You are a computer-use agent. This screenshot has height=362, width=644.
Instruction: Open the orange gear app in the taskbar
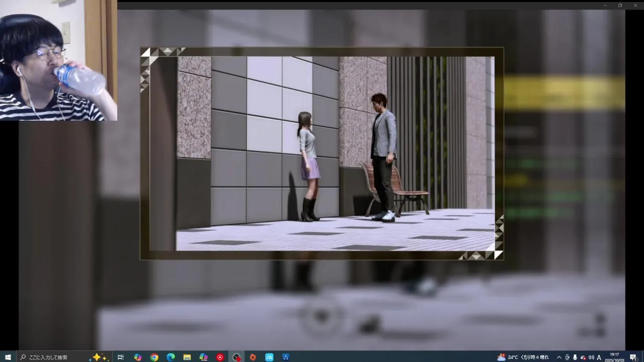coord(253,357)
